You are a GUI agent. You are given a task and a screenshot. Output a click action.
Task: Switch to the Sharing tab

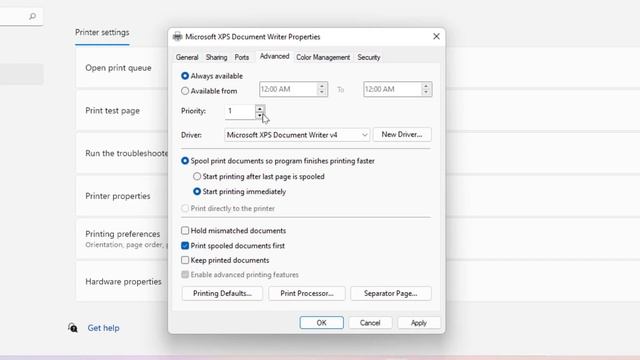coord(216,57)
